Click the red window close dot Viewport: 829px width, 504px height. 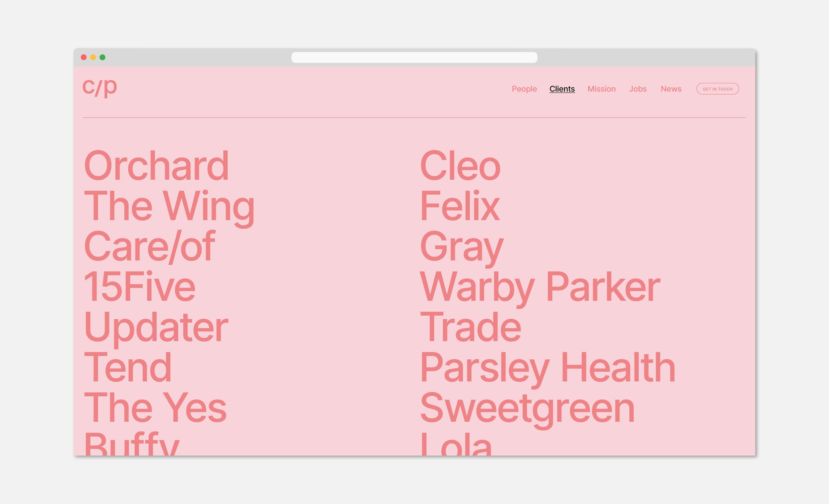coord(84,57)
